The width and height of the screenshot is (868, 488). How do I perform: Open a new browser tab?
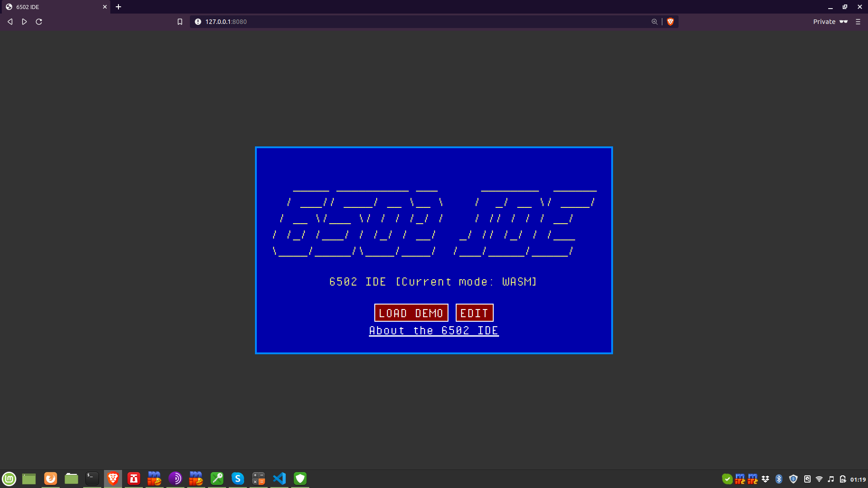(x=118, y=7)
